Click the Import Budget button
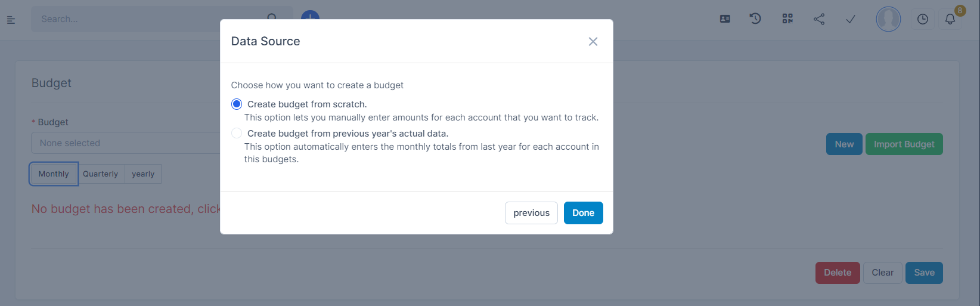Image resolution: width=980 pixels, height=306 pixels. click(904, 144)
